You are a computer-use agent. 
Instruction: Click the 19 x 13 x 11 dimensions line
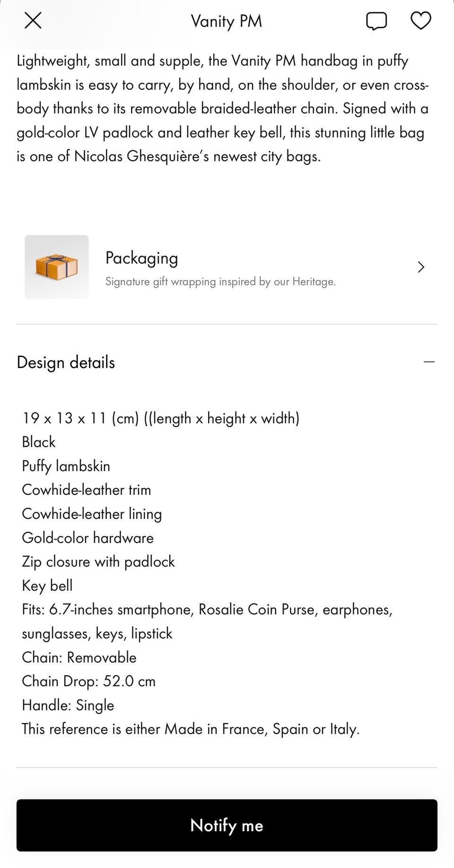point(161,418)
